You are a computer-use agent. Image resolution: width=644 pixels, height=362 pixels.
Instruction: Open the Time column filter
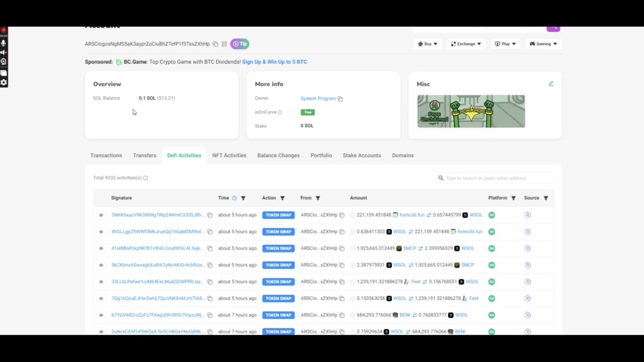[243, 198]
